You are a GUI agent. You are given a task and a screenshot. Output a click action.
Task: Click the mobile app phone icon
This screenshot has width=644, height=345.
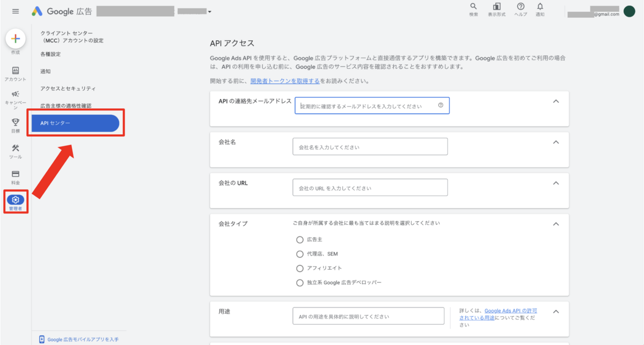coord(42,339)
